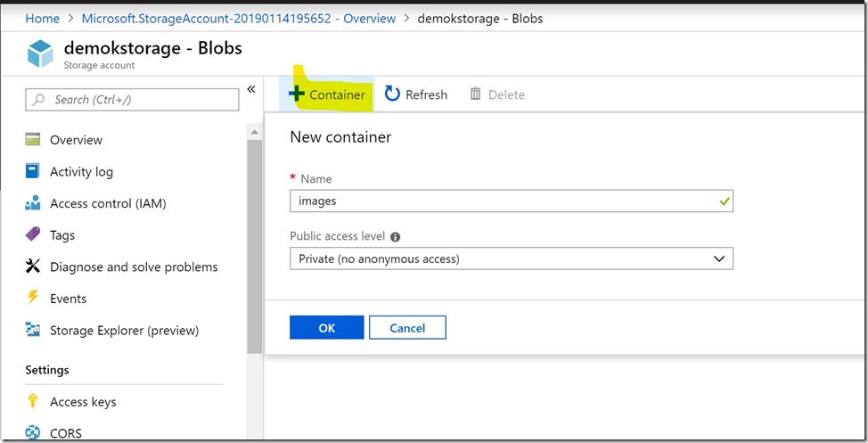The height and width of the screenshot is (443, 868).
Task: Click the CORS icon in sidebar
Action: (x=33, y=432)
